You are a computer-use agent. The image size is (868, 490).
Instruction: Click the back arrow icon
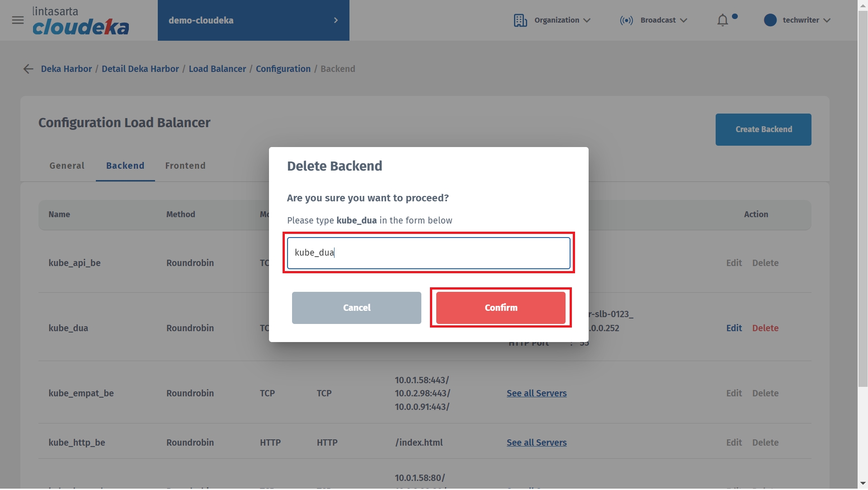28,69
